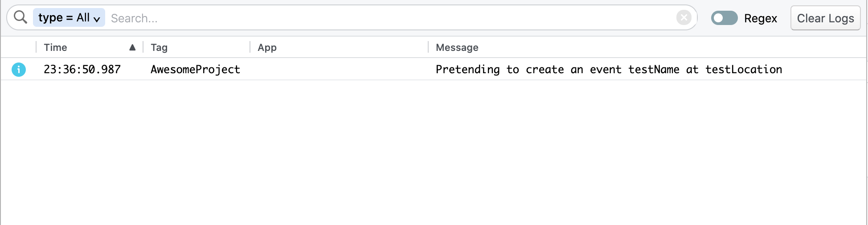Click the divider between App and Message columns

428,47
